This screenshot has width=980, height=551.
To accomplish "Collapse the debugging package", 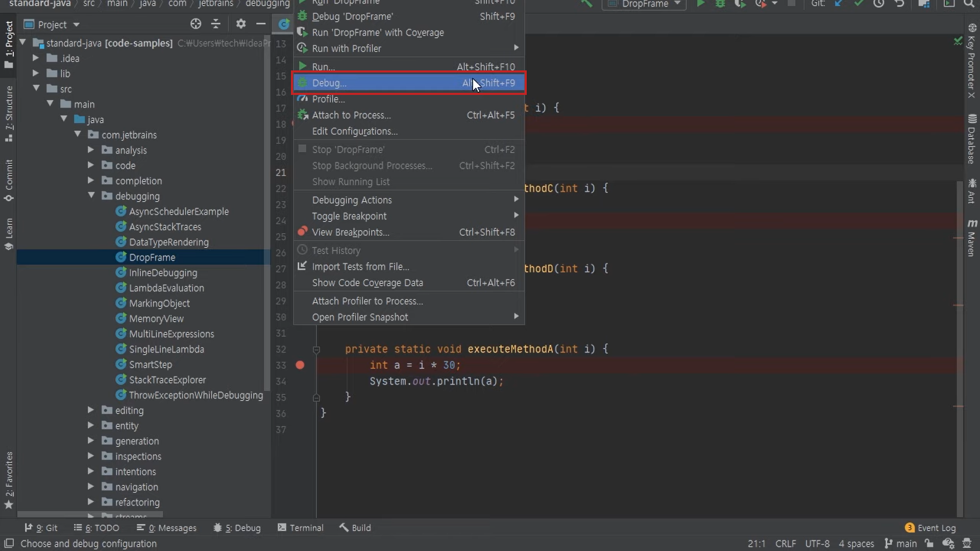I will 91,195.
